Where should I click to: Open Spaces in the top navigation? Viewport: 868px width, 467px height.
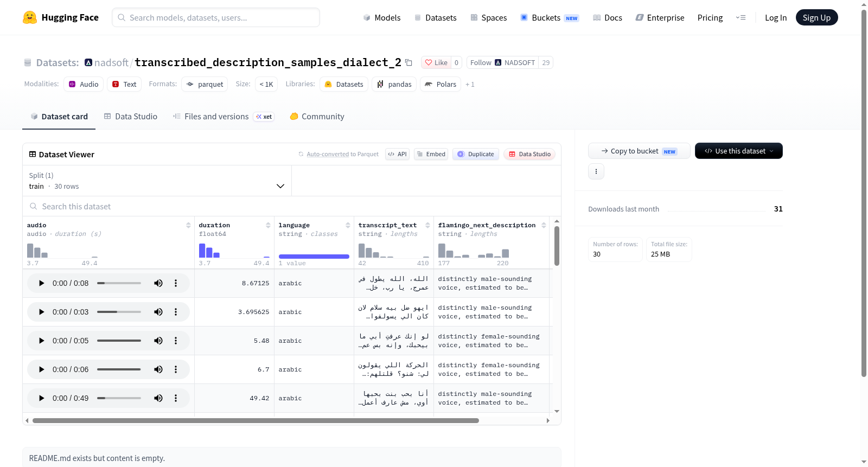488,17
